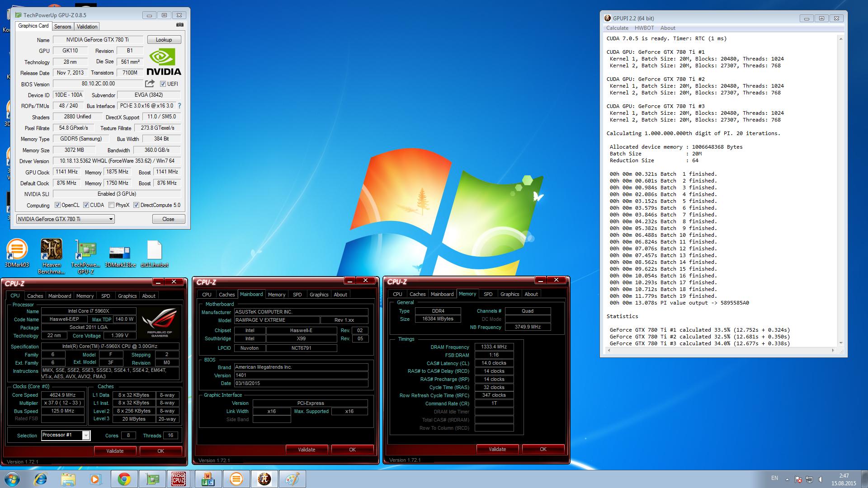Click the volume speaker tray icon
868x488 pixels.
click(821, 479)
